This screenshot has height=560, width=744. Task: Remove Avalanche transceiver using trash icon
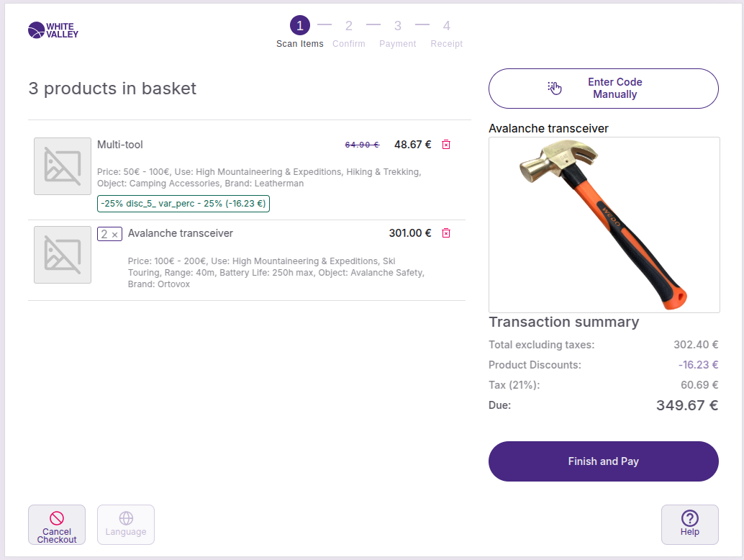tap(446, 233)
